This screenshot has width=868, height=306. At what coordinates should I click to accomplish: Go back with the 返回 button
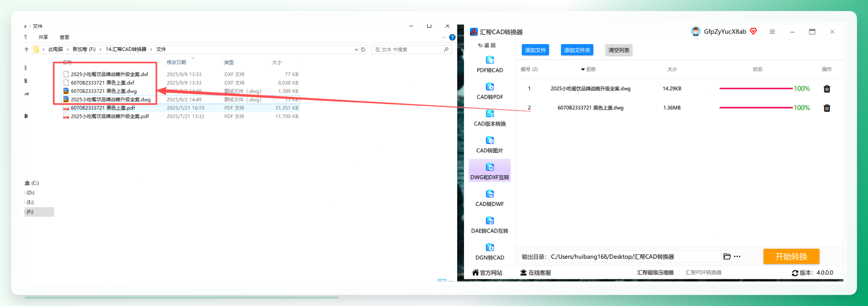tap(487, 45)
